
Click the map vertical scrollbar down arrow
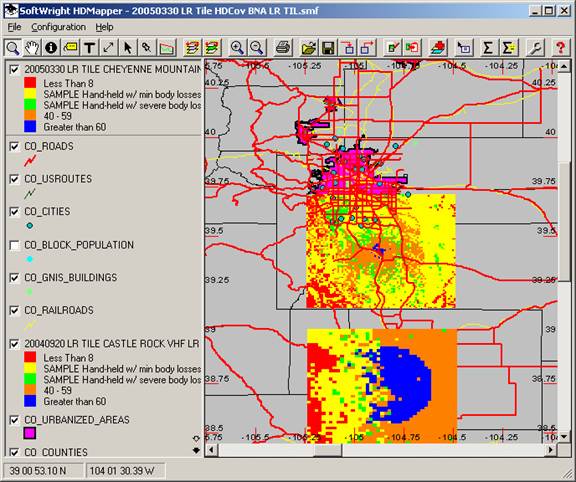564,436
